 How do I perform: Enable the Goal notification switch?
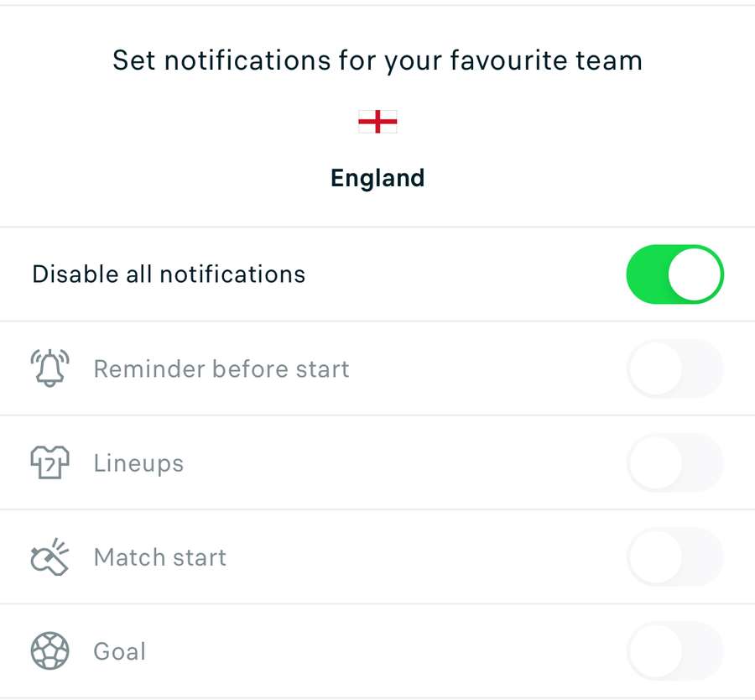(x=674, y=650)
